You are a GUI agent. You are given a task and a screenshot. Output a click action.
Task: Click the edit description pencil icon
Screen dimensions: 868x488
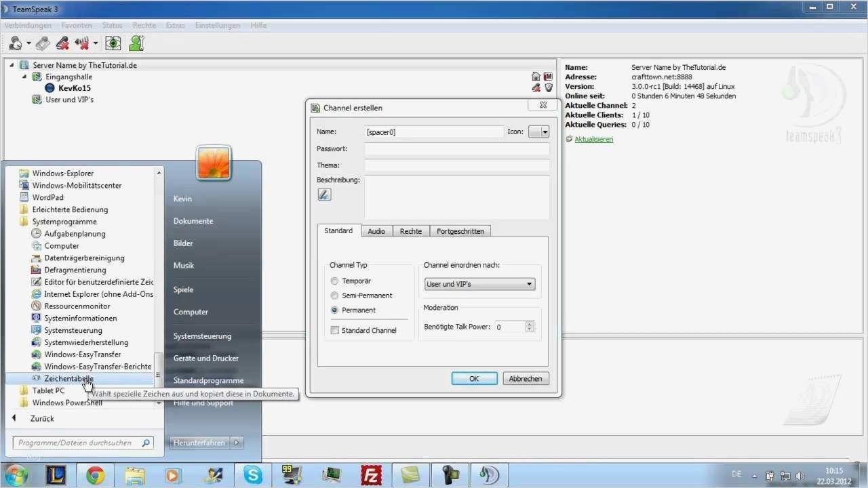(x=324, y=195)
